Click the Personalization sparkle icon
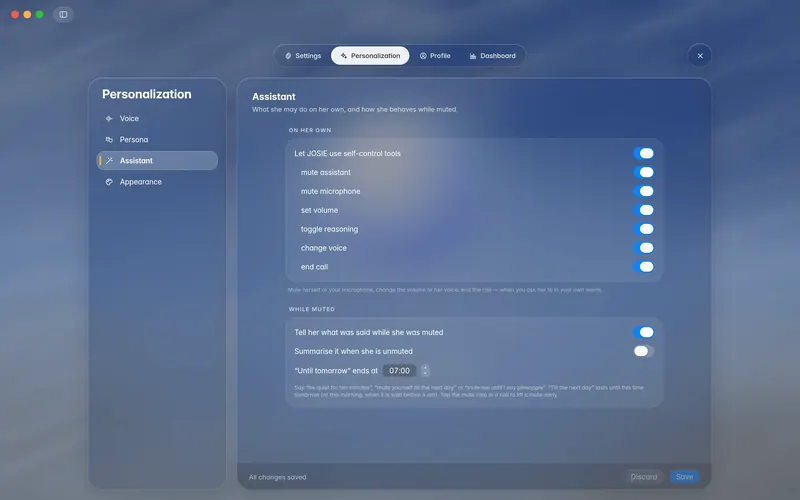 coord(344,56)
